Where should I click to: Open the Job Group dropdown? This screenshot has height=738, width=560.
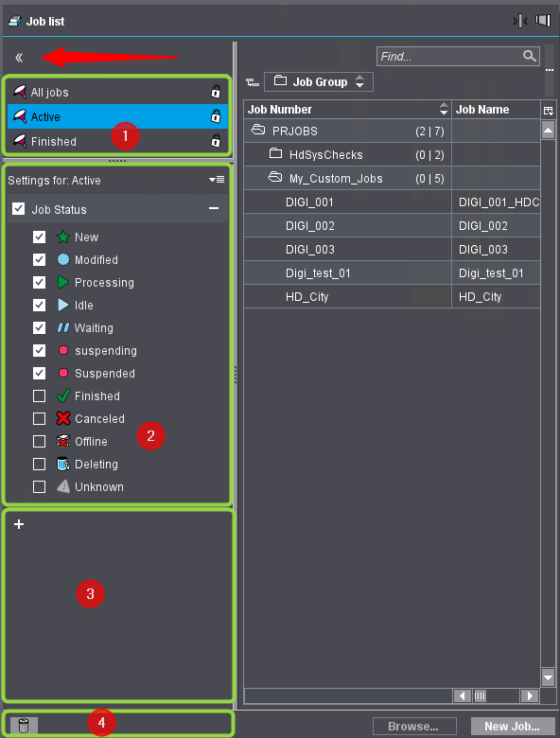[319, 82]
